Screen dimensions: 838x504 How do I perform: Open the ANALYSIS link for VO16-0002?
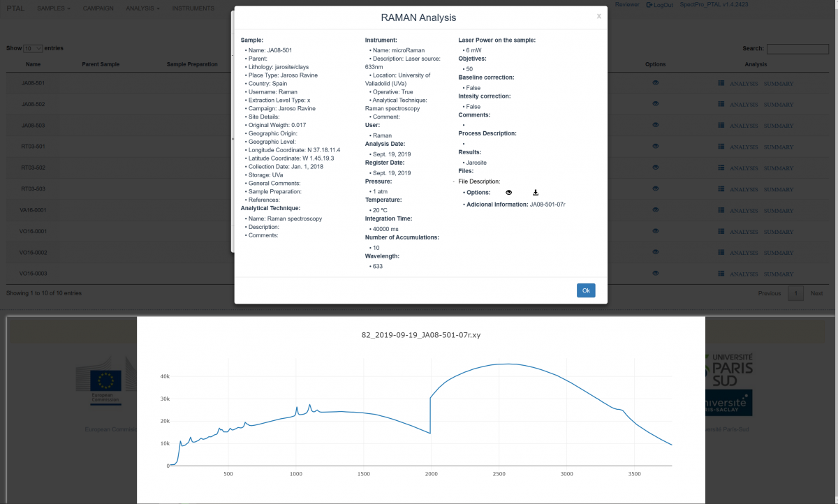click(743, 252)
